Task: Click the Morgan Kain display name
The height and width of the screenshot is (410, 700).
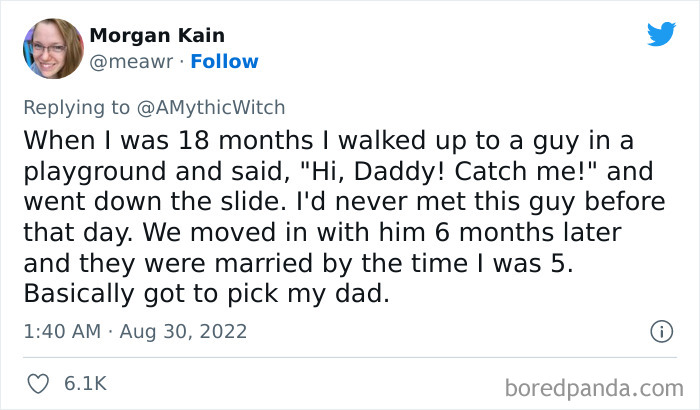Action: (157, 36)
